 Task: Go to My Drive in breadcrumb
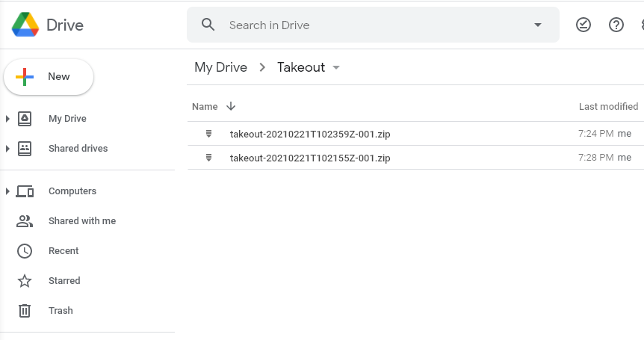(220, 67)
